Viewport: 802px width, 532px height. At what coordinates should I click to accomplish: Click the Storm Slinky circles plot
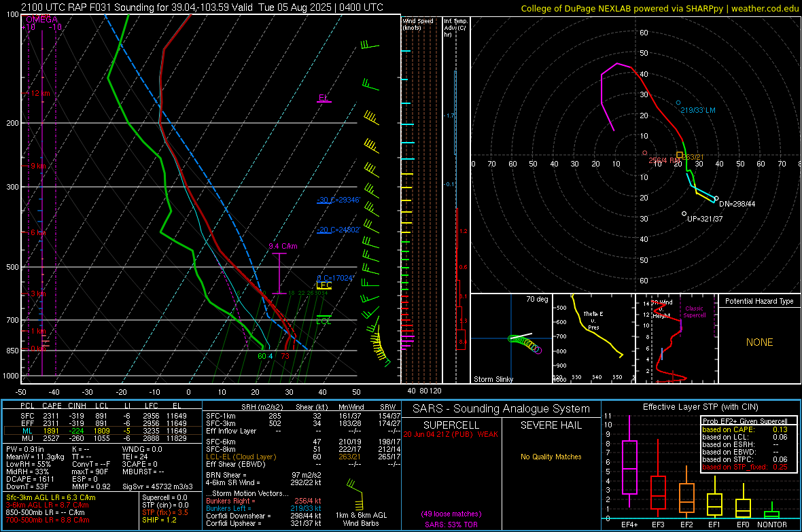[525, 344]
